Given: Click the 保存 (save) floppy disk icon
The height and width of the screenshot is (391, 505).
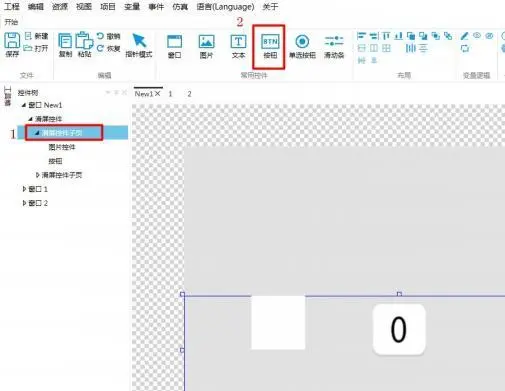Looking at the screenshot, I should click(x=12, y=41).
